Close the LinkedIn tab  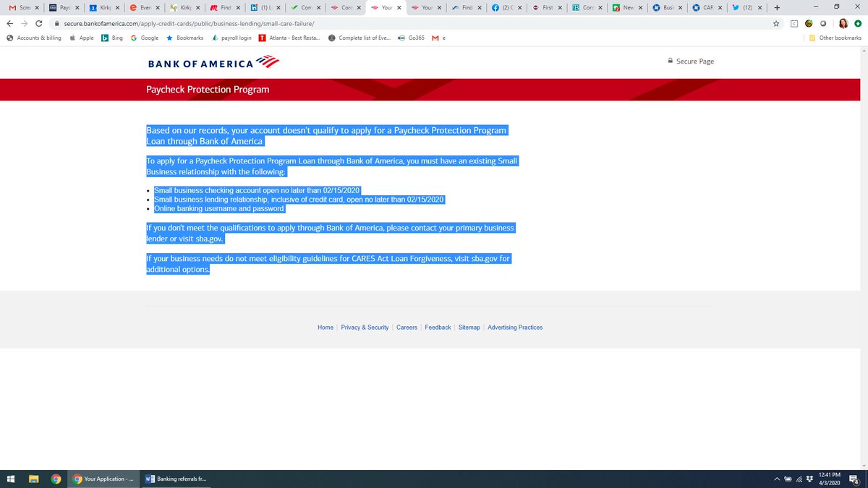(278, 8)
